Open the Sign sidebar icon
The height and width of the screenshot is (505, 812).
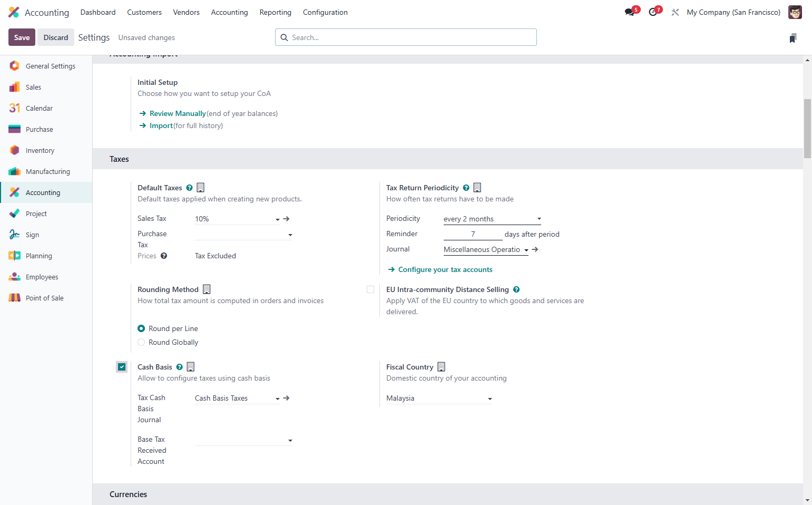pyautogui.click(x=15, y=235)
